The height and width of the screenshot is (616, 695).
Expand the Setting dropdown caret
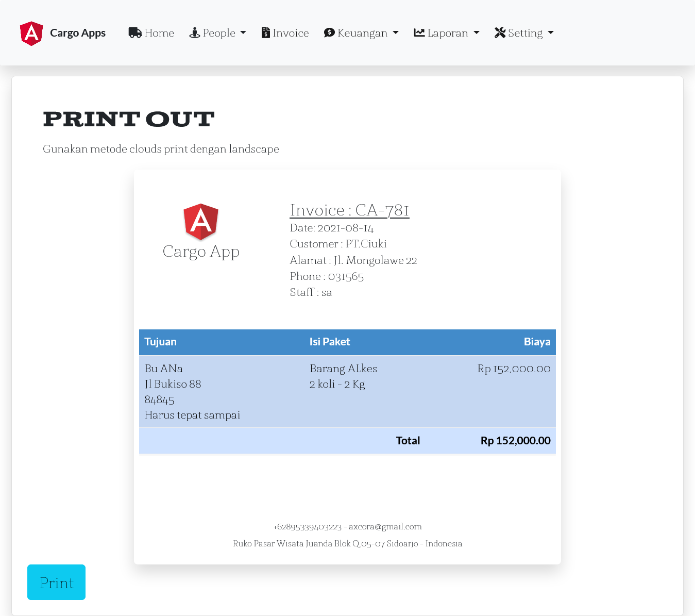551,33
